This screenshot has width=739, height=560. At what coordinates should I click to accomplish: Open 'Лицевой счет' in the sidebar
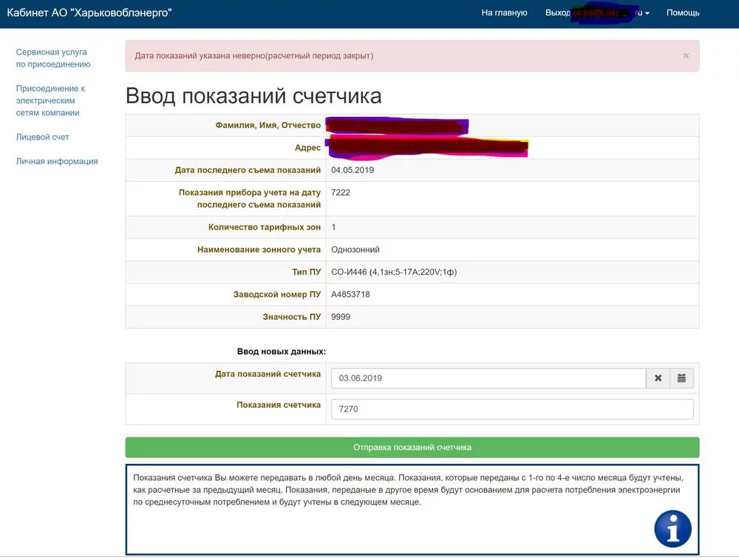[x=42, y=137]
